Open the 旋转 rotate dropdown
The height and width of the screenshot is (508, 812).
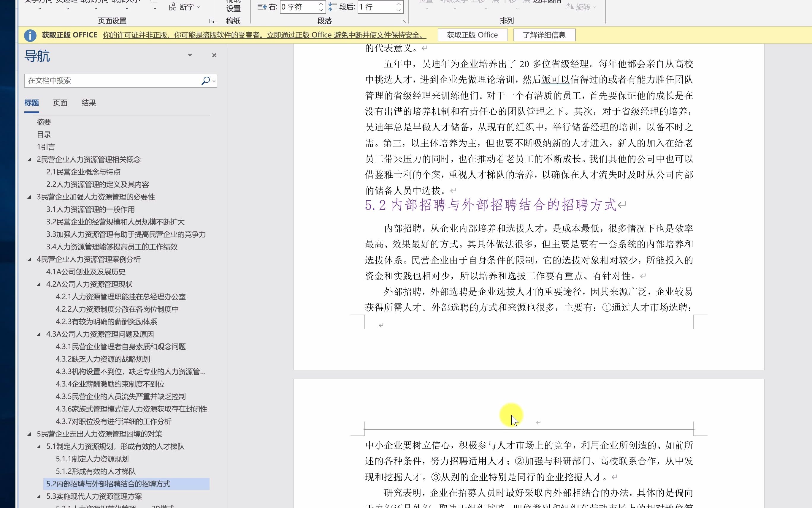pos(581,7)
